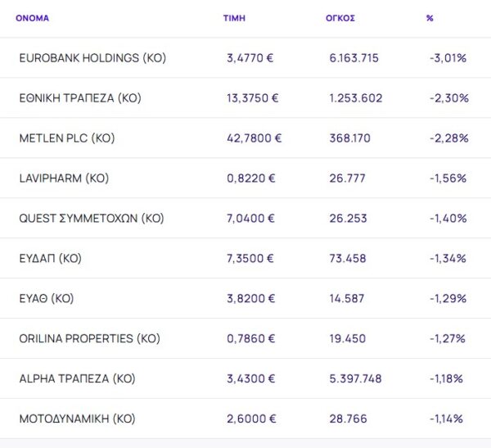
Task: Open the ORILINA PROPERTIES (ΚΟ) stock
Action: tap(89, 339)
